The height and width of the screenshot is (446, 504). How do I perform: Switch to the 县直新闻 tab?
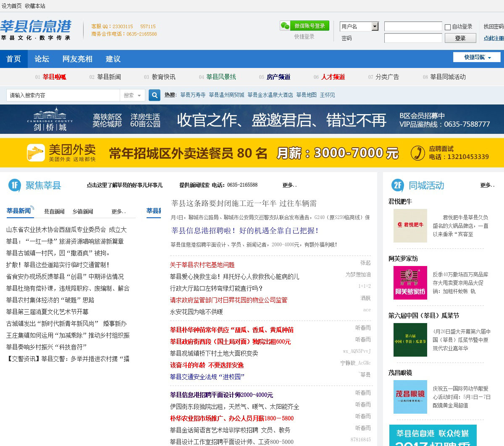tap(54, 211)
